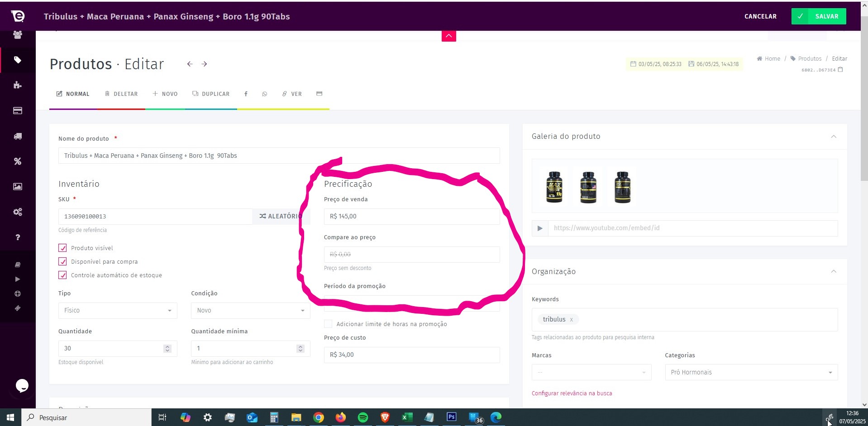868x426 pixels.
Task: Open the question mark help icon in sidebar
Action: tap(18, 237)
